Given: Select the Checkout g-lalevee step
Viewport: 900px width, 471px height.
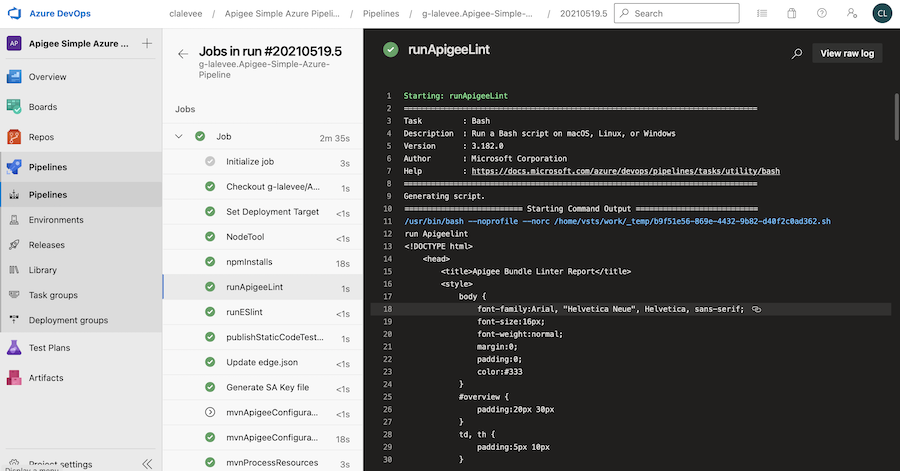Looking at the screenshot, I should [263, 187].
